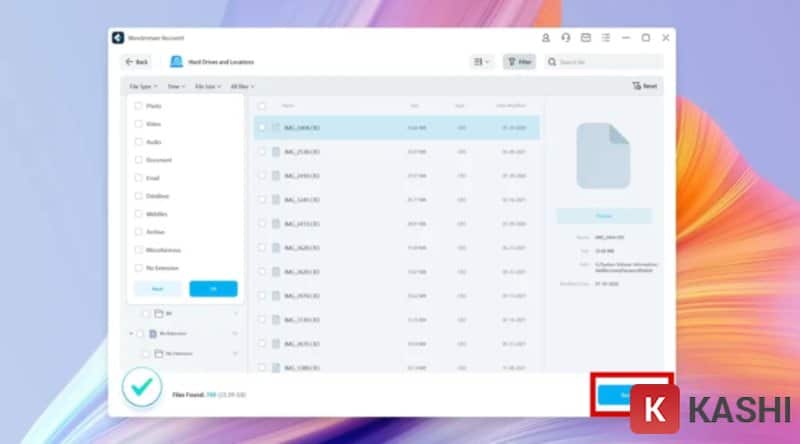Click the Back button
The image size is (800, 444).
pos(136,62)
